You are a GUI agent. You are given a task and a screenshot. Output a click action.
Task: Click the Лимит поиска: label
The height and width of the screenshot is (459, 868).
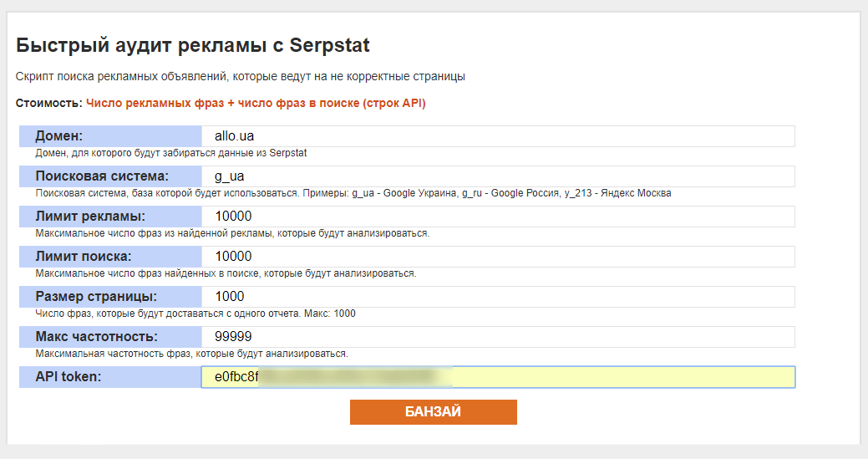[84, 257]
